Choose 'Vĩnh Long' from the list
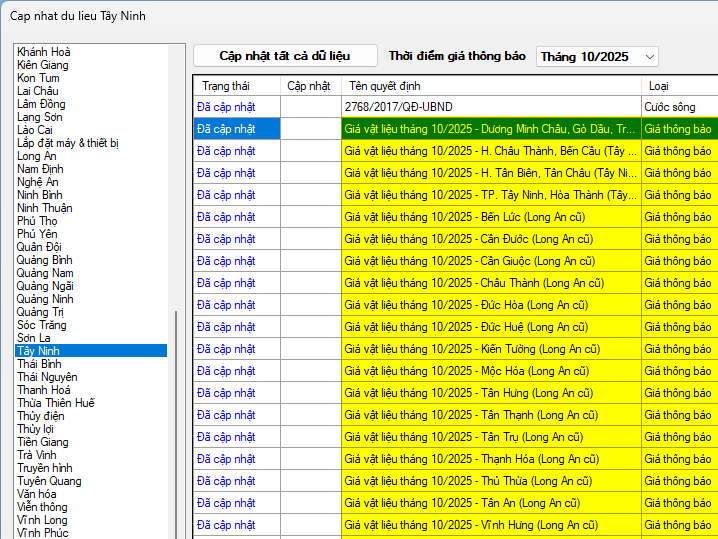Image resolution: width=718 pixels, height=539 pixels. pos(42,520)
